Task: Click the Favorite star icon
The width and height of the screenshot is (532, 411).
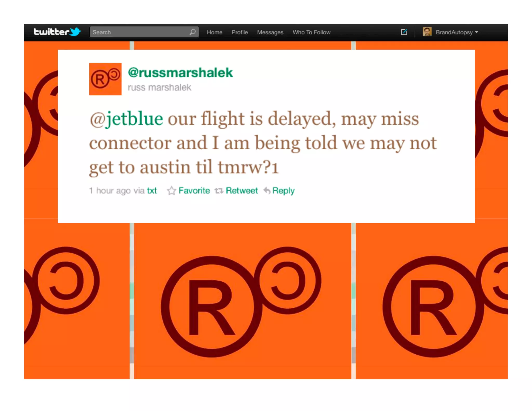Action: [x=171, y=191]
